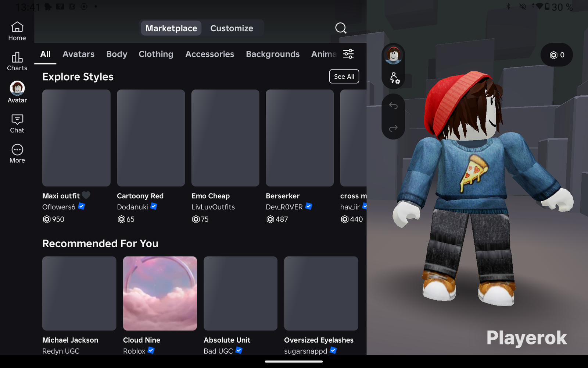Open creator Bad UGC
The image size is (588, 368).
coord(218,351)
